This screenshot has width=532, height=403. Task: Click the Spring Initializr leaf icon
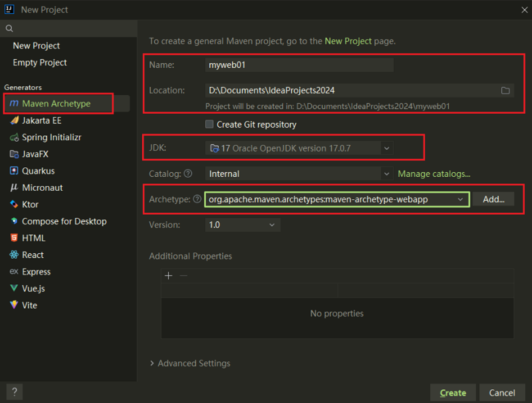point(14,137)
